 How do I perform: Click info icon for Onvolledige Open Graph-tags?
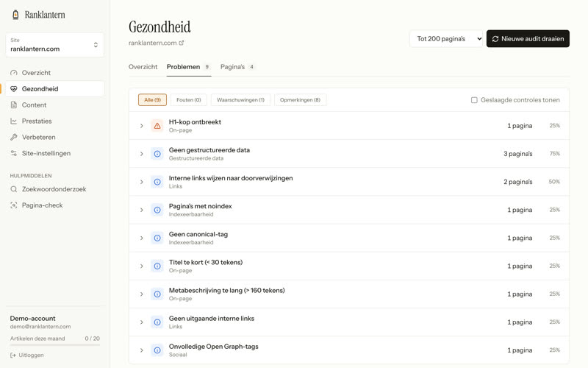click(x=157, y=350)
